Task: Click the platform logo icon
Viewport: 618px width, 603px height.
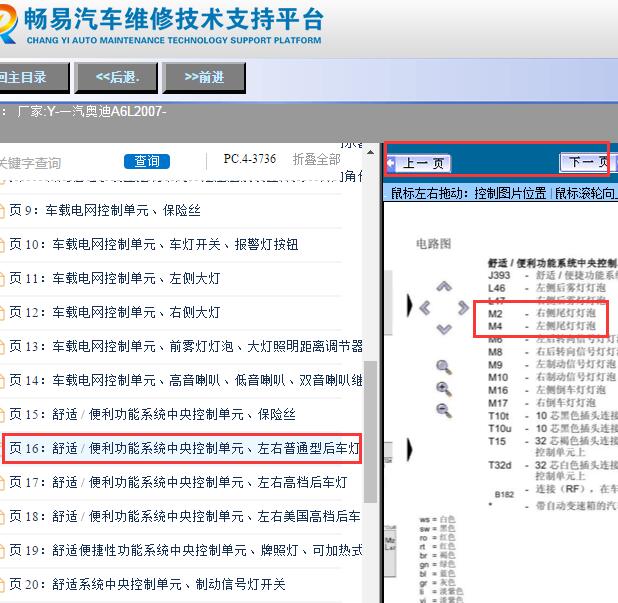Action: [x=8, y=24]
